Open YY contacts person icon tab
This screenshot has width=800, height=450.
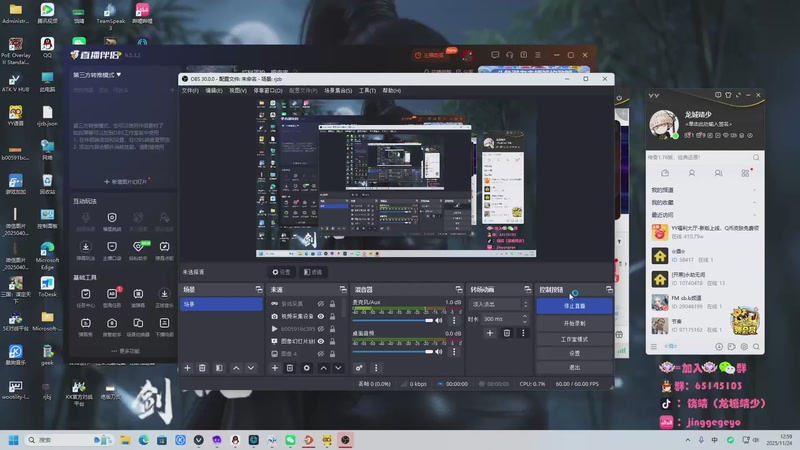point(692,173)
